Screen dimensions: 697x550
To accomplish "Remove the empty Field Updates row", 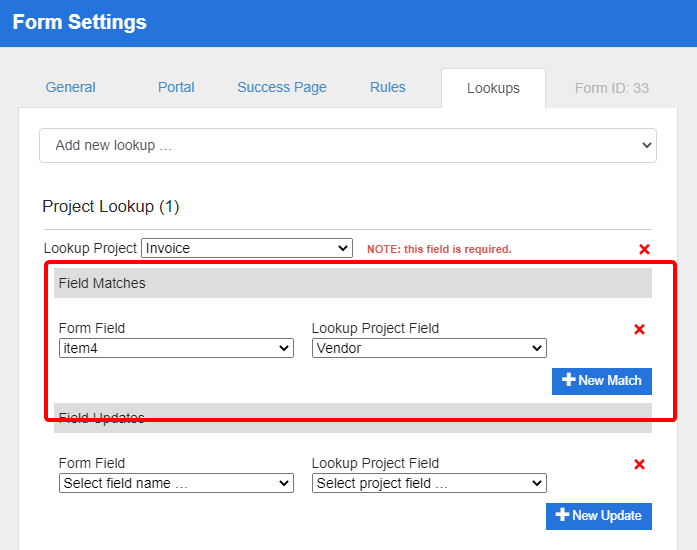I will click(640, 464).
